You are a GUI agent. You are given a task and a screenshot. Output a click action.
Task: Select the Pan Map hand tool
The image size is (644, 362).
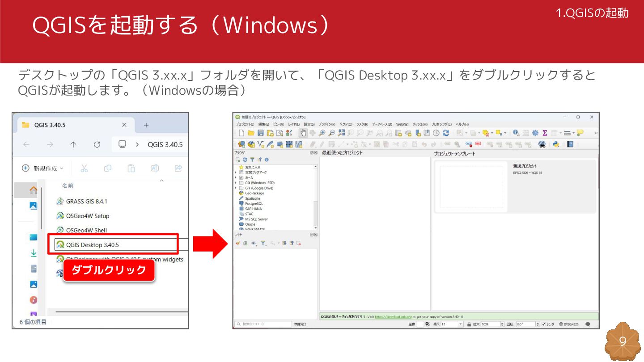pos(303,133)
